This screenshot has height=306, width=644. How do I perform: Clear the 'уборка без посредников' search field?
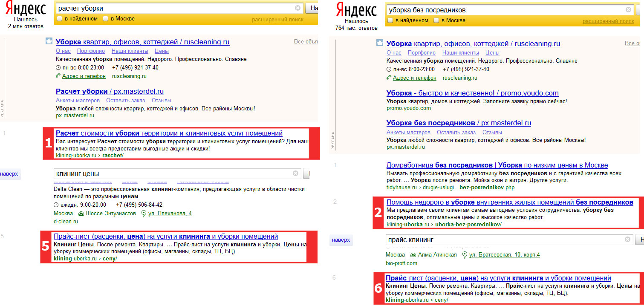(x=628, y=10)
